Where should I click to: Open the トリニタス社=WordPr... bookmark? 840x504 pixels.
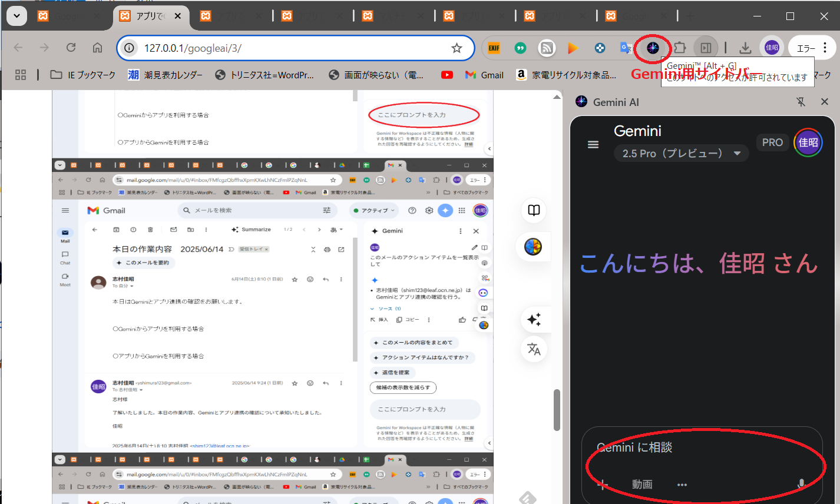click(x=264, y=75)
